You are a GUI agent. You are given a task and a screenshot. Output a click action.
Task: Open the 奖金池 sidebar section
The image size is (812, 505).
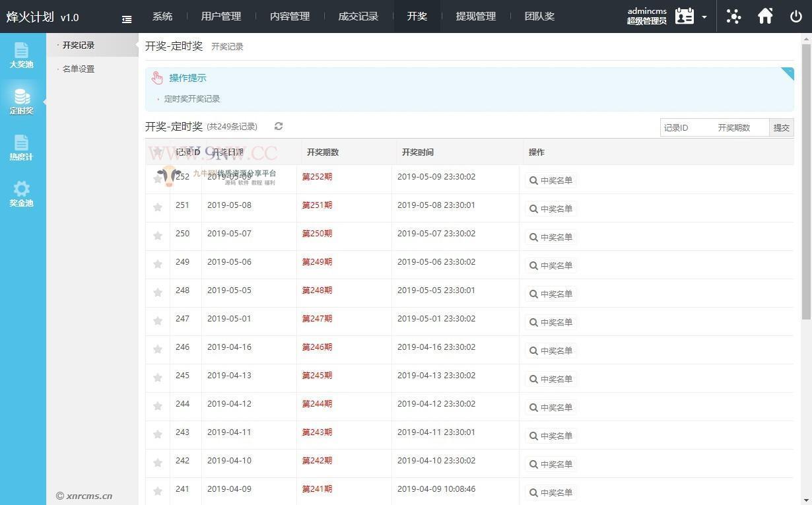click(x=22, y=193)
